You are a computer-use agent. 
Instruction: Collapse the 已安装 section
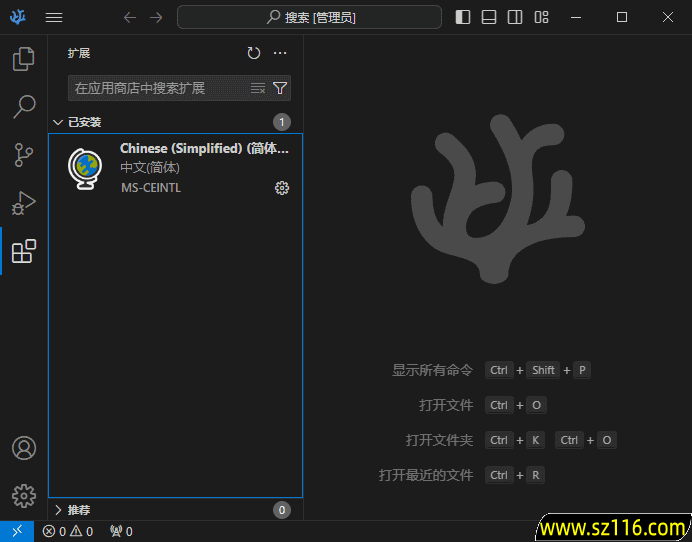(x=58, y=122)
